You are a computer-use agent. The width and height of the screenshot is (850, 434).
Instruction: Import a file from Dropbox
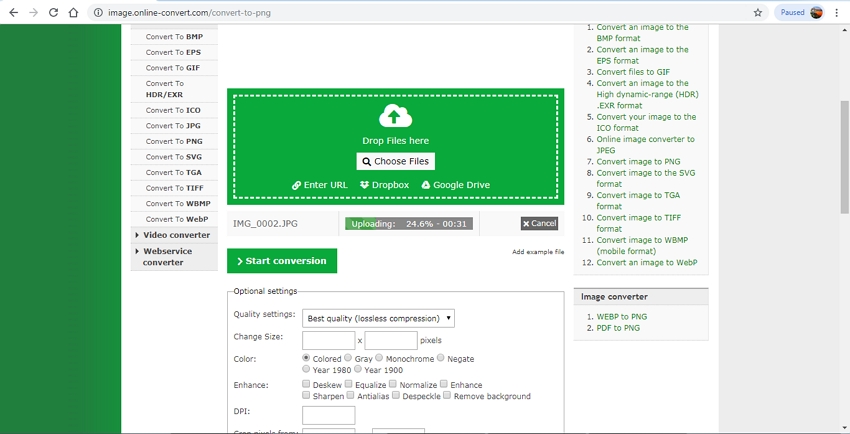click(384, 185)
